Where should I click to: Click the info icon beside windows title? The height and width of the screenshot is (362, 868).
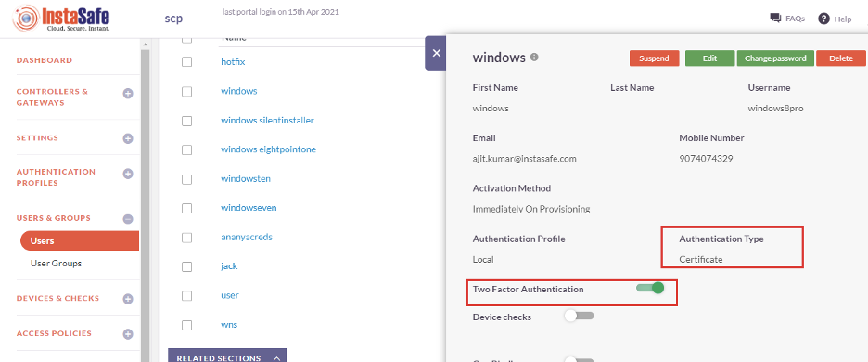pyautogui.click(x=534, y=58)
